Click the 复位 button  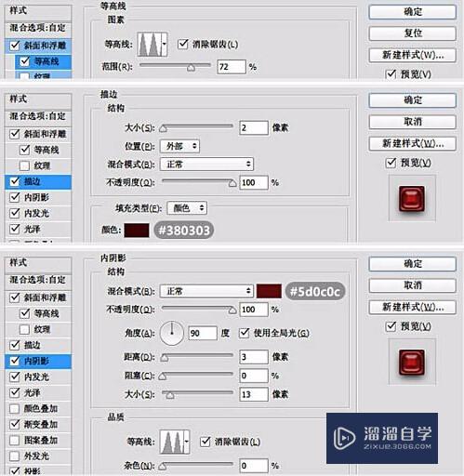point(413,33)
